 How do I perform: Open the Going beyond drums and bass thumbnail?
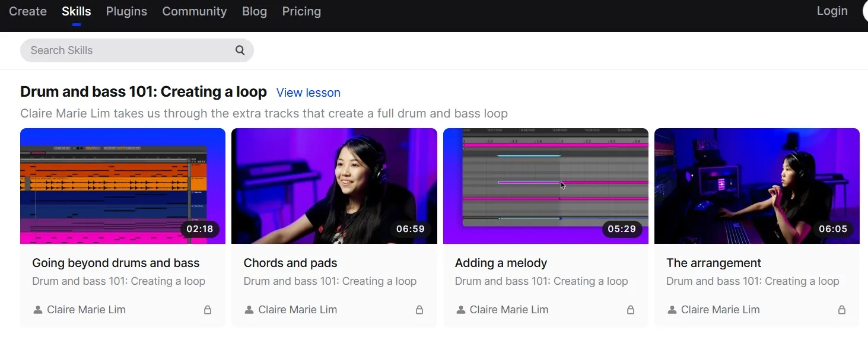point(123,186)
